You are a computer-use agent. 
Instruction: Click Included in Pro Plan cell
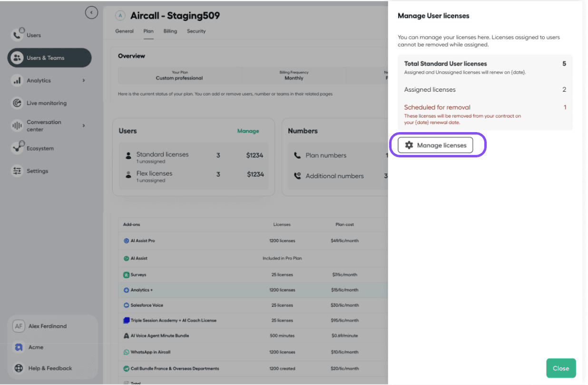tap(282, 259)
